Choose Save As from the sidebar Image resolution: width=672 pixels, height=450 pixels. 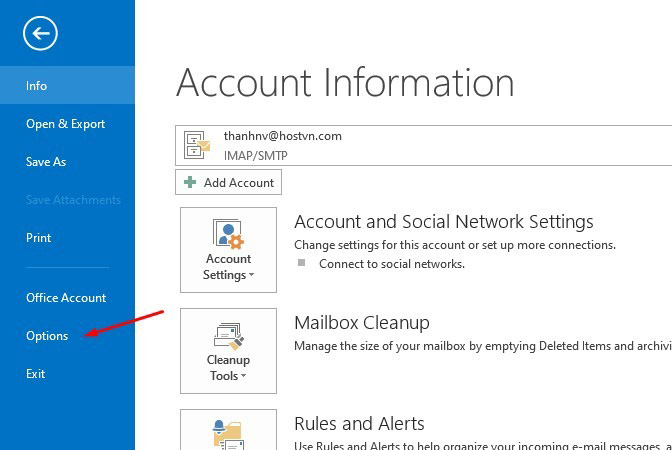(46, 162)
